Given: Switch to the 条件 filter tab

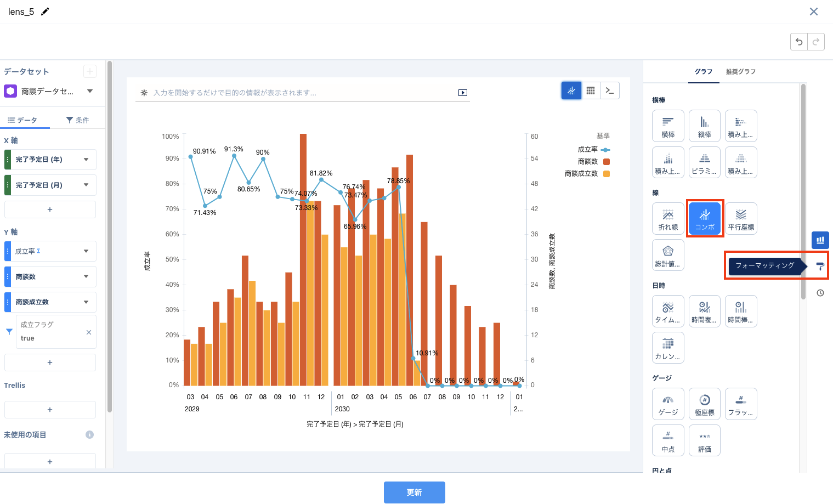Looking at the screenshot, I should pos(77,120).
